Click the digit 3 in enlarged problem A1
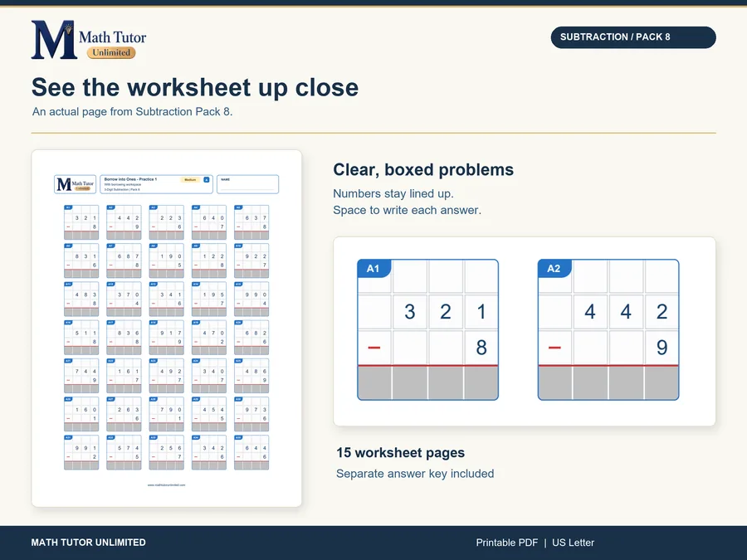This screenshot has height=560, width=747. pyautogui.click(x=410, y=312)
